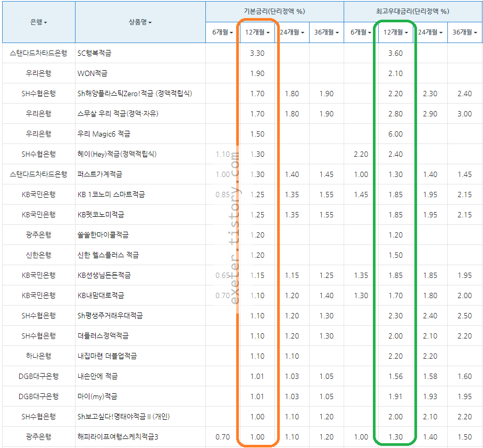Click 0.65 six-month rate for KB선생님든든적금
The image size is (483, 448).
pos(222,275)
